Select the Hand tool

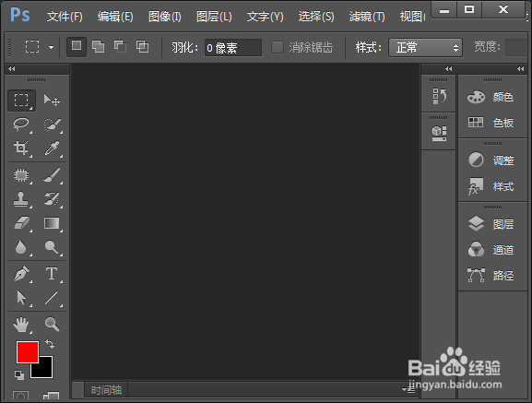coord(21,325)
